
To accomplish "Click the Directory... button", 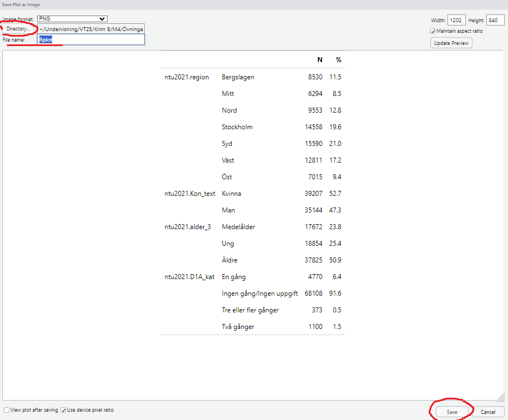I will coord(18,29).
